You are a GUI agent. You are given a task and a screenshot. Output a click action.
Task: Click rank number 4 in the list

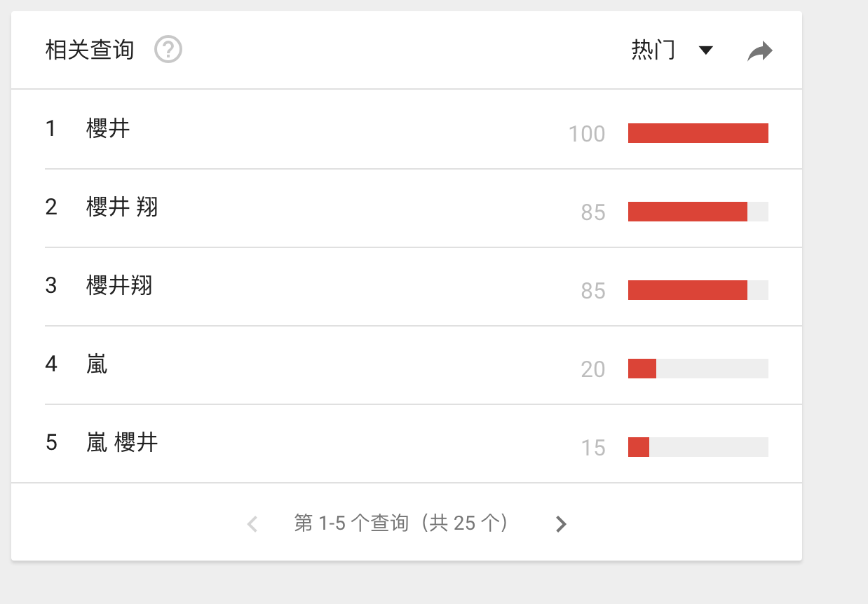click(x=51, y=364)
